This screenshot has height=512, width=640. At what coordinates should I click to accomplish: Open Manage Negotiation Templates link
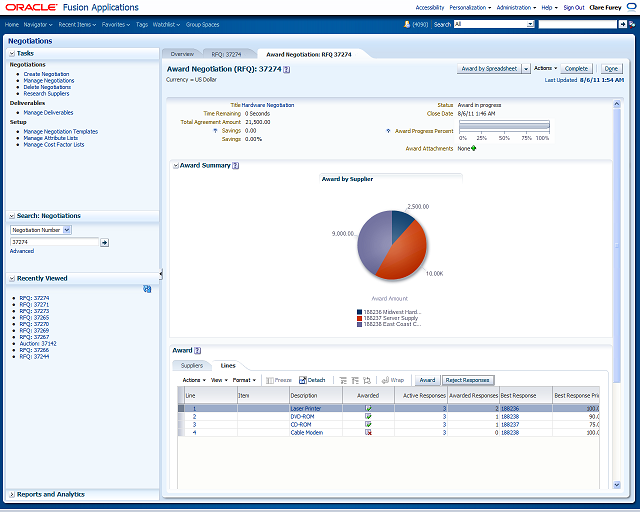(60, 131)
